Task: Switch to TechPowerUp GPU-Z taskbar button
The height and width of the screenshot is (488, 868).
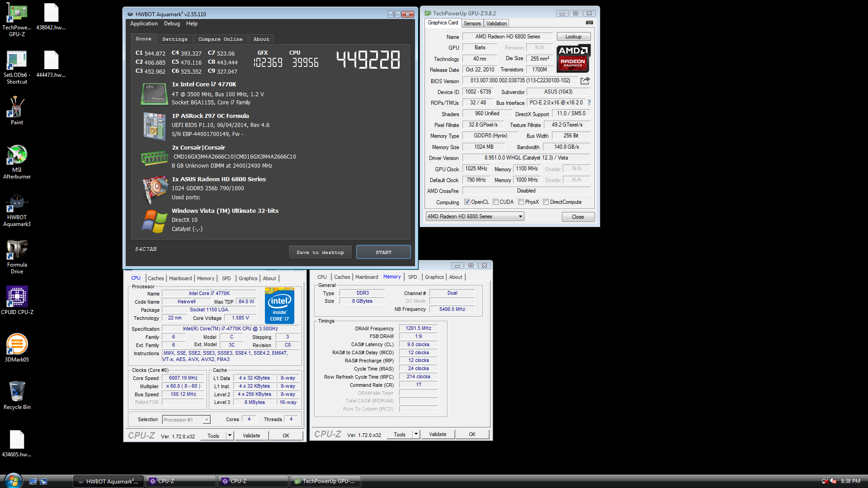Action: (x=325, y=481)
